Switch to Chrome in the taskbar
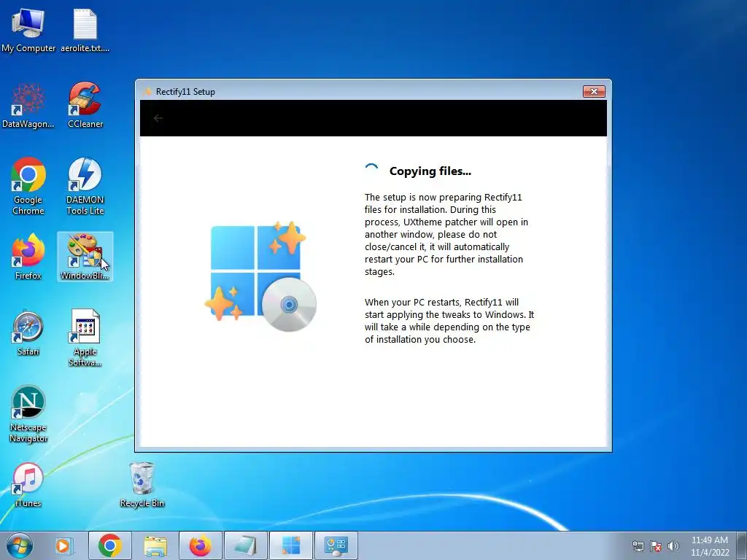 coord(110,545)
